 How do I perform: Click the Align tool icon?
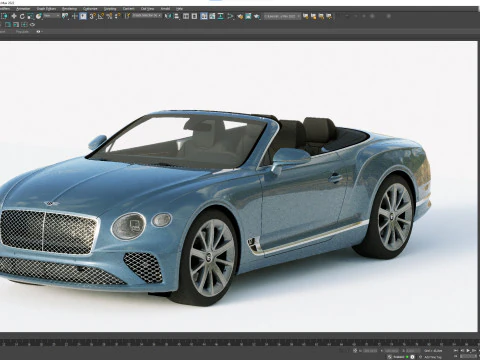click(176, 16)
